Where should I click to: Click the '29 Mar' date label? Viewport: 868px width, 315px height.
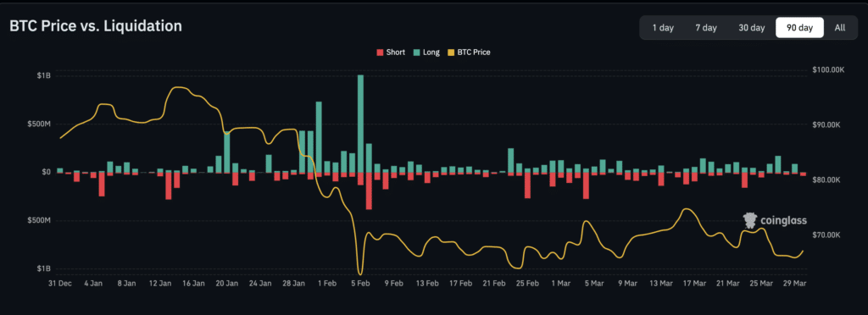pos(794,283)
